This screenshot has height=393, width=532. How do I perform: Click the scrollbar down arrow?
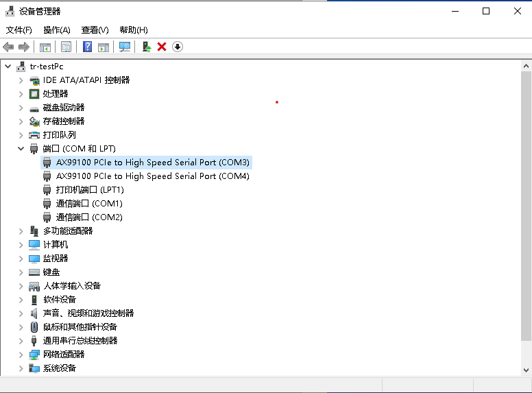[x=526, y=370]
